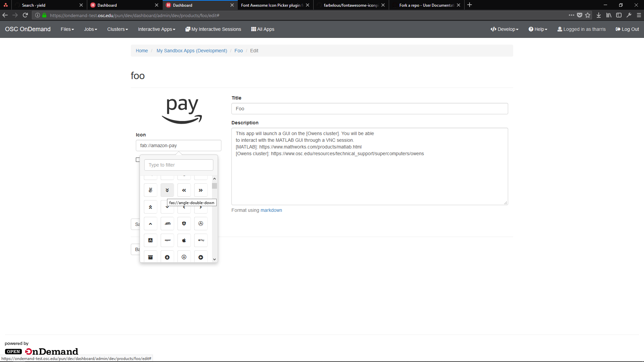Open the Interactive Apps dropdown
Viewport: 644px width, 362px height.
pyautogui.click(x=156, y=29)
